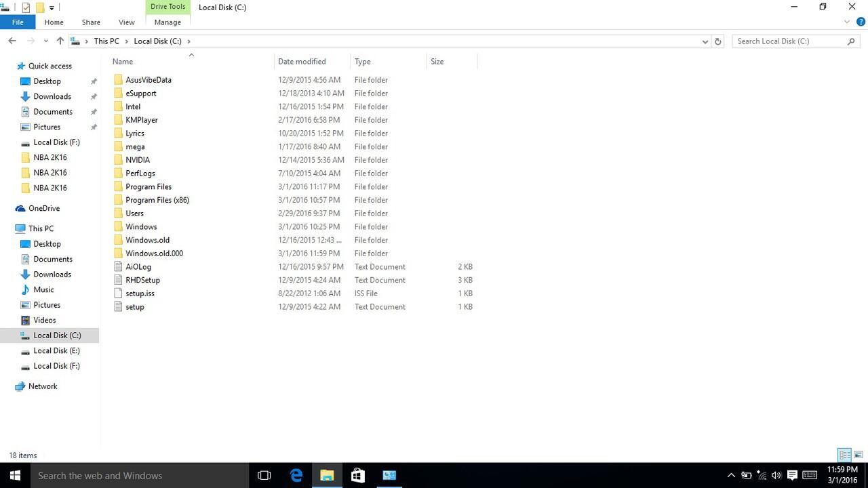The width and height of the screenshot is (868, 488).
Task: Open the Home ribbon tab
Action: pos(54,22)
